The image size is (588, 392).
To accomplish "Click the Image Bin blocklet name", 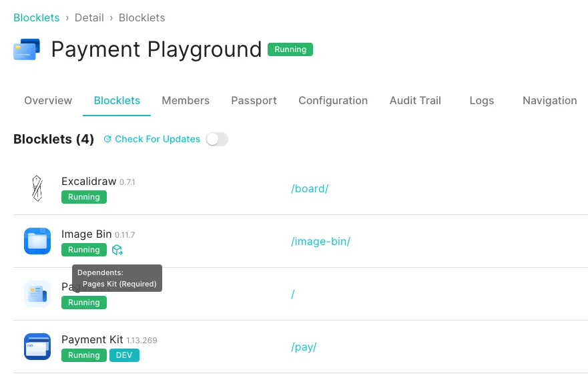I will (x=87, y=234).
